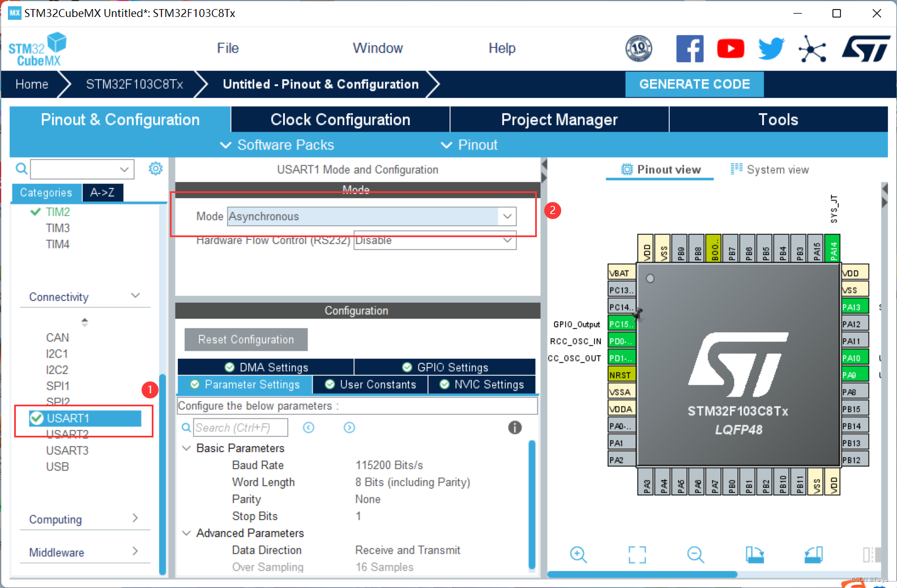
Task: Go to previous parameter search result
Action: coord(309,427)
